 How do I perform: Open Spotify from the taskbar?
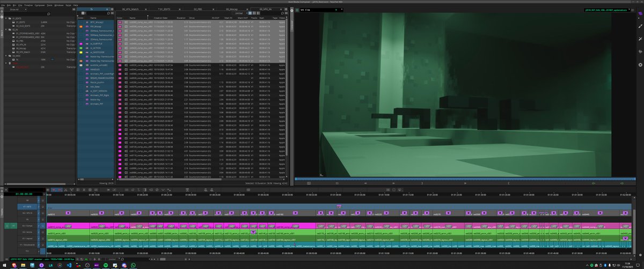click(x=105, y=265)
